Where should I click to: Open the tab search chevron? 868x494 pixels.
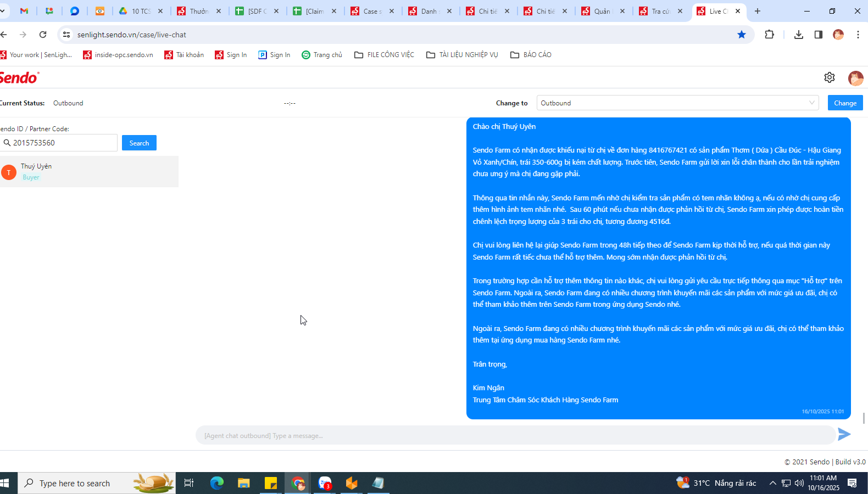click(3, 11)
